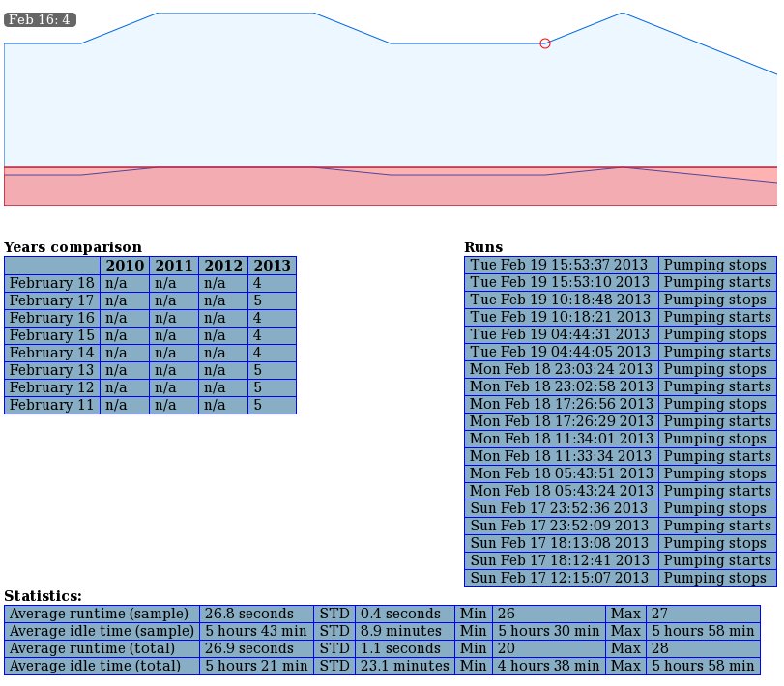The height and width of the screenshot is (686, 784).
Task: Select the February 11 row label
Action: pos(52,405)
